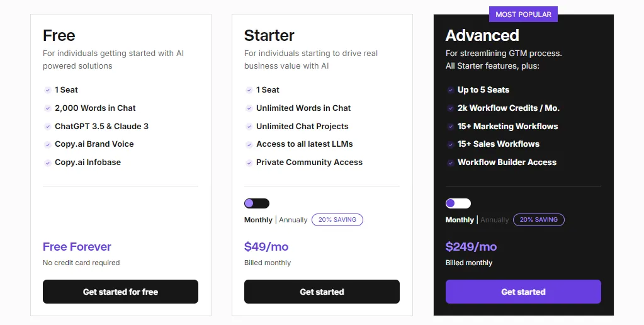Image resolution: width=644 pixels, height=325 pixels.
Task: Click 20% SAVING badge in Advanced plan
Action: click(x=539, y=220)
